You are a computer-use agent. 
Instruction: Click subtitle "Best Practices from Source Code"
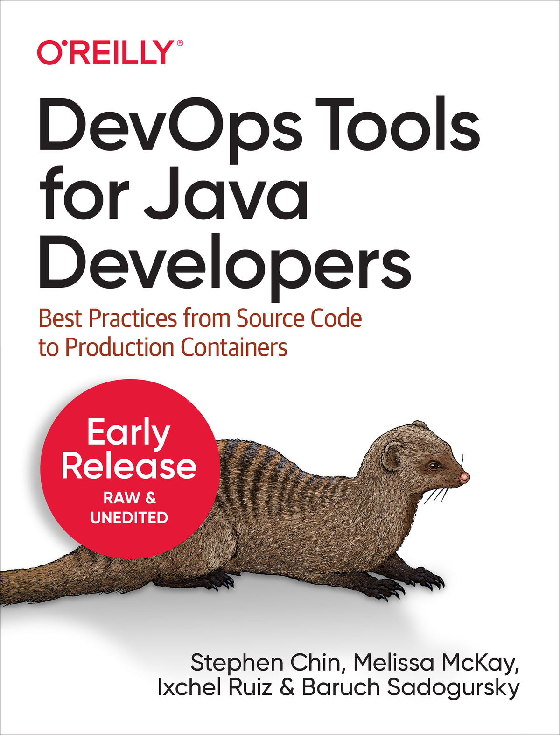click(x=200, y=318)
